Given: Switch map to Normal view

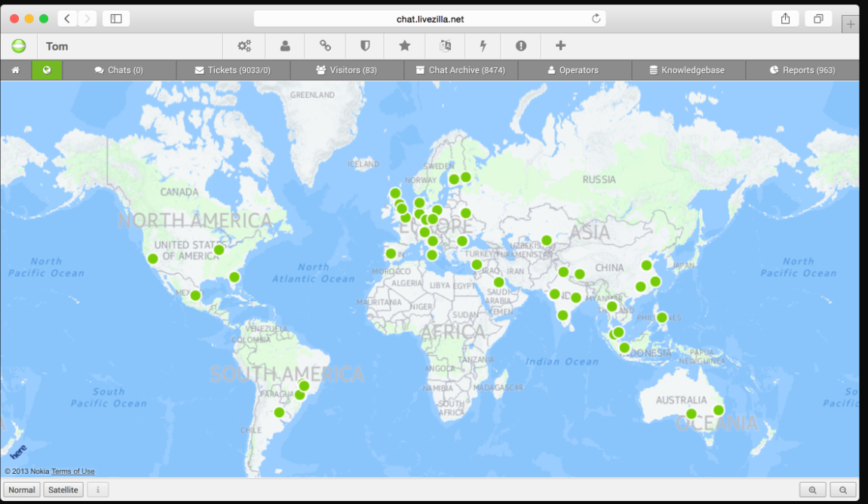Looking at the screenshot, I should point(22,490).
